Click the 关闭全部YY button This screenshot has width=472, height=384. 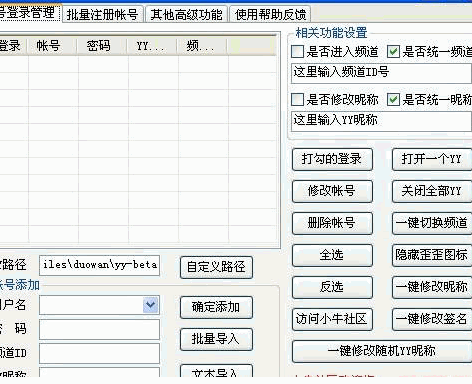[x=432, y=191]
